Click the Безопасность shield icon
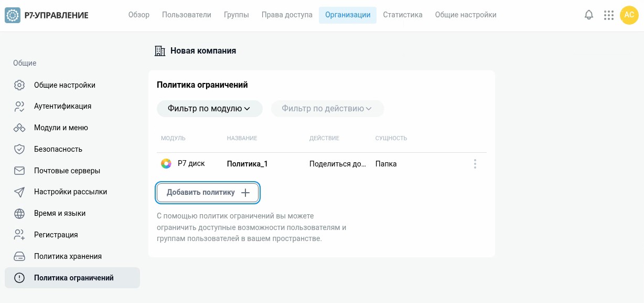This screenshot has width=644, height=303. pyautogui.click(x=19, y=149)
